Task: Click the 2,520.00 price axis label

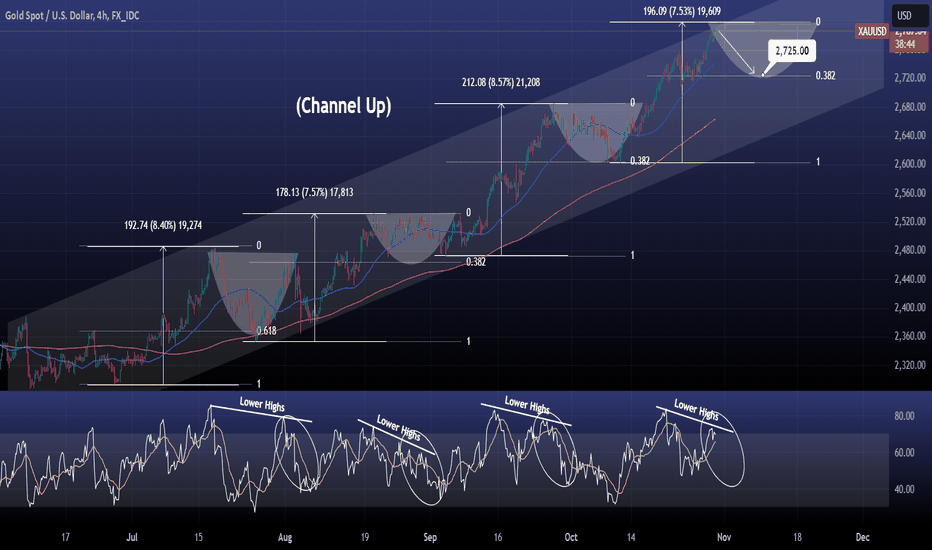Action: pos(909,222)
